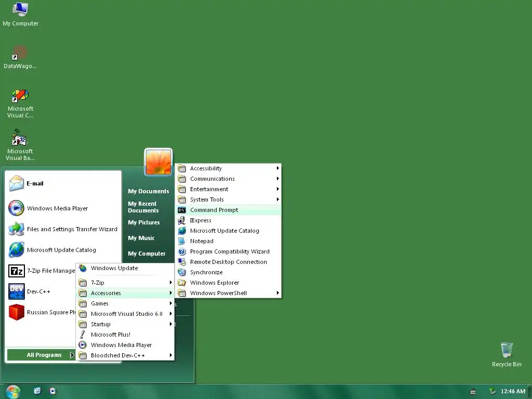The width and height of the screenshot is (532, 399).
Task: Expand the 7-Zip programs folder
Action: click(x=125, y=283)
